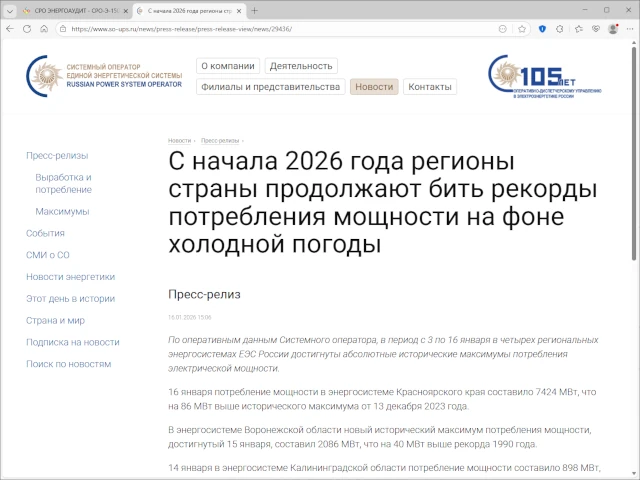Maximize the browser window

click(x=607, y=10)
